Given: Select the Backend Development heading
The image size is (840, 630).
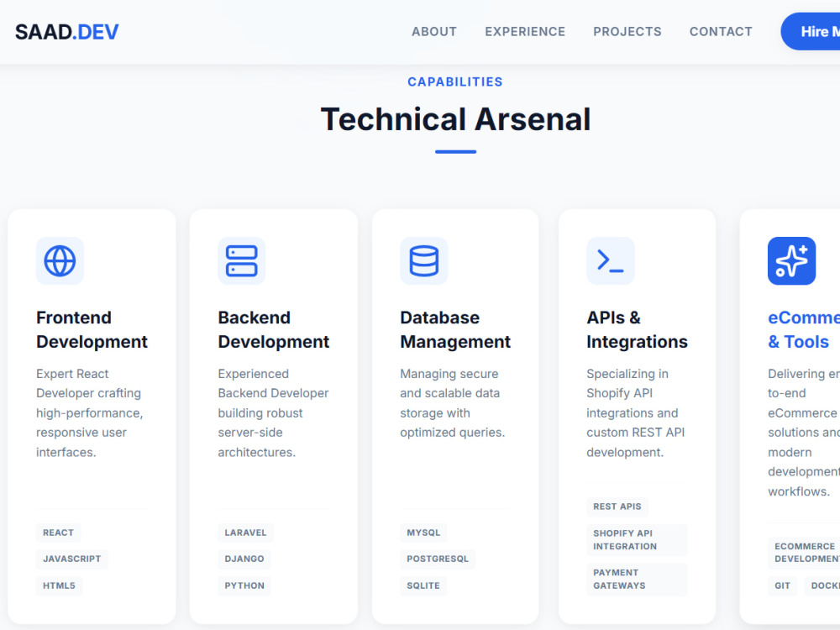Looking at the screenshot, I should coord(273,329).
